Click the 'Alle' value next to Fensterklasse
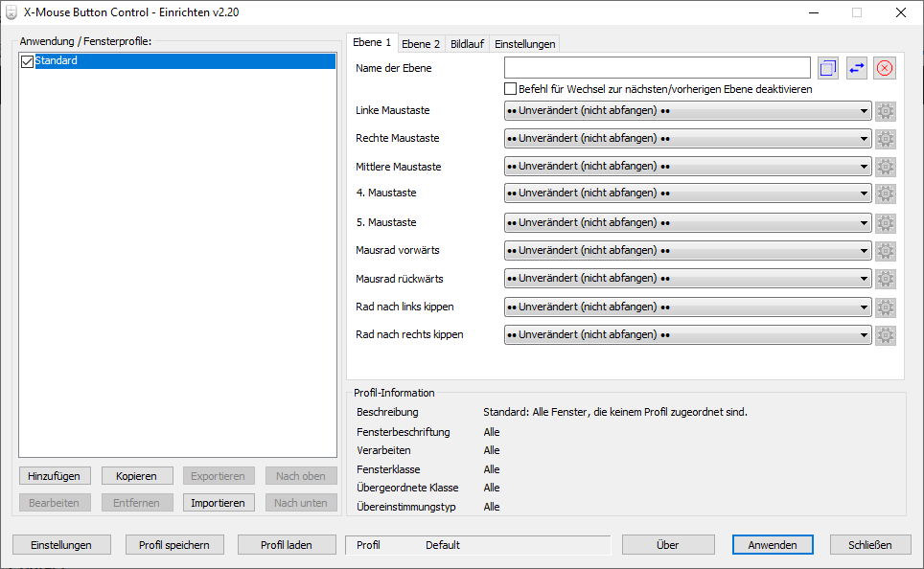This screenshot has height=569, width=924. pyautogui.click(x=492, y=469)
